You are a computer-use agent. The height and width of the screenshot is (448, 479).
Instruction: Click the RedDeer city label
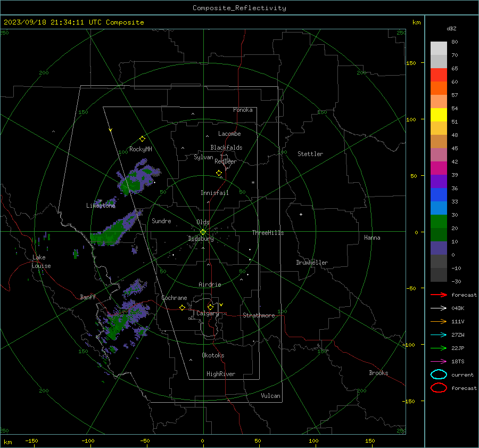(226, 161)
